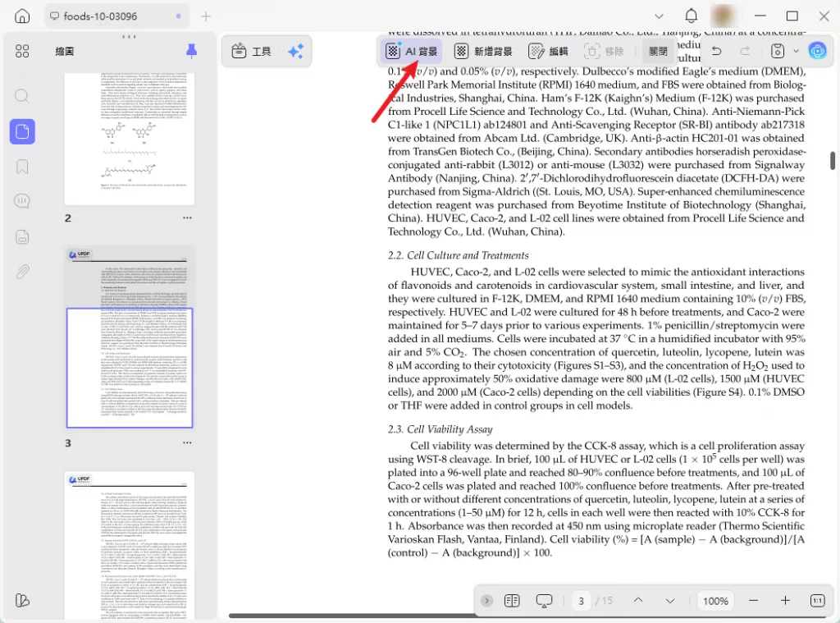Open the comments panel in sidebar
Image resolution: width=840 pixels, height=623 pixels.
22,200
